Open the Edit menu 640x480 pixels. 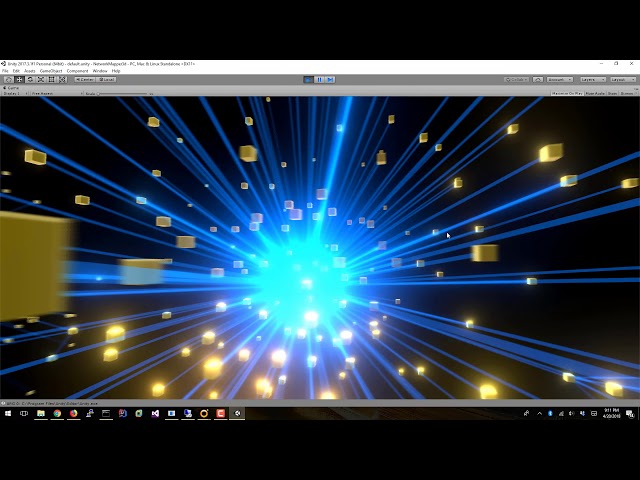pos(16,71)
